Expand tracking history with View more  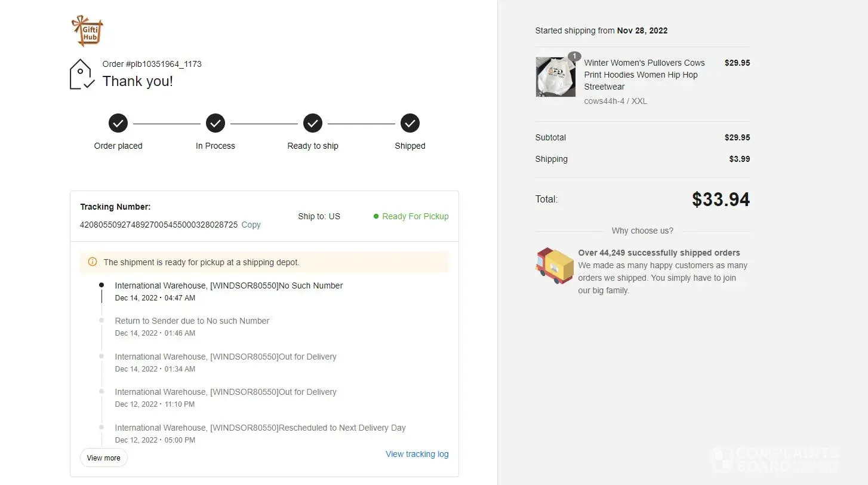(x=104, y=458)
